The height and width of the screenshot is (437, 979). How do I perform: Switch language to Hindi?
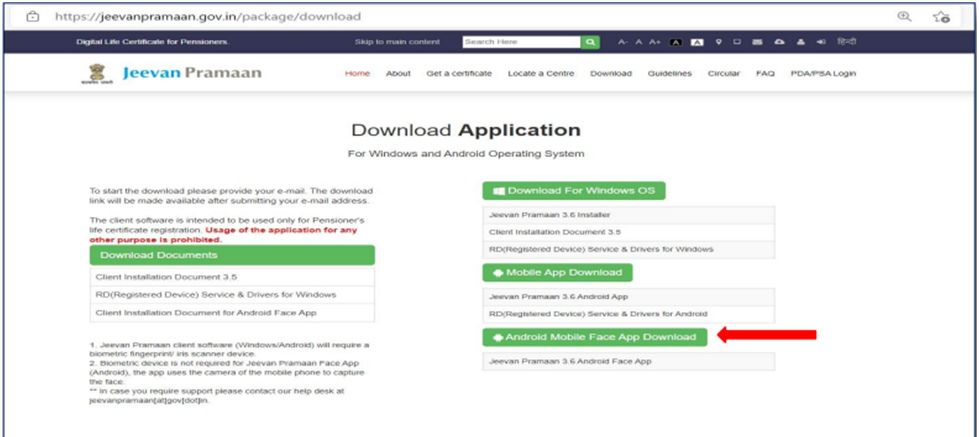847,42
